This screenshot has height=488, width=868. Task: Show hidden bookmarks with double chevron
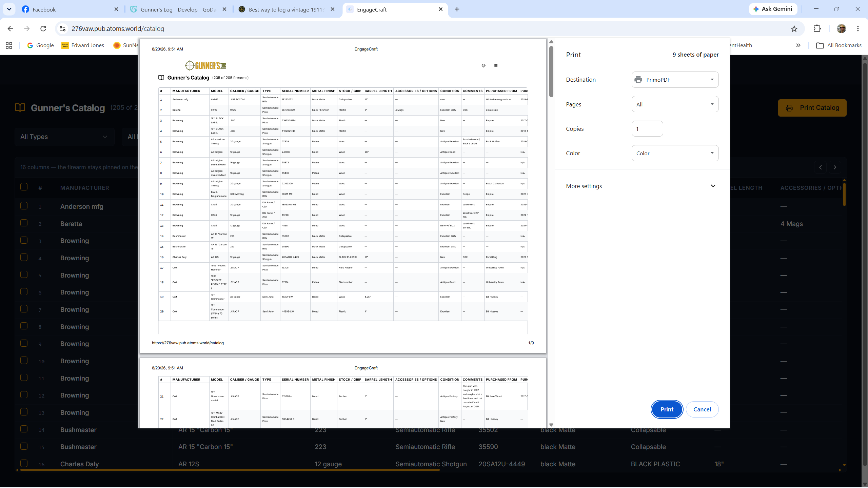798,45
